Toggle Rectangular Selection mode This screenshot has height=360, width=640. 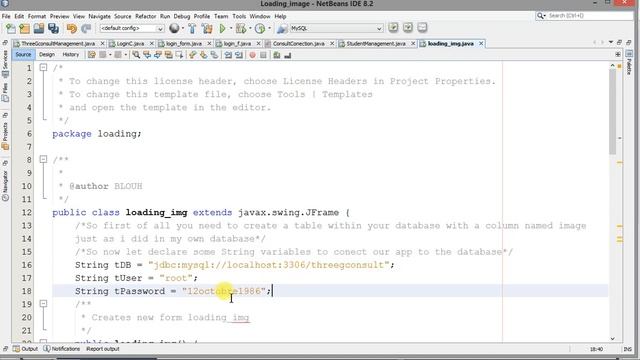coord(179,55)
